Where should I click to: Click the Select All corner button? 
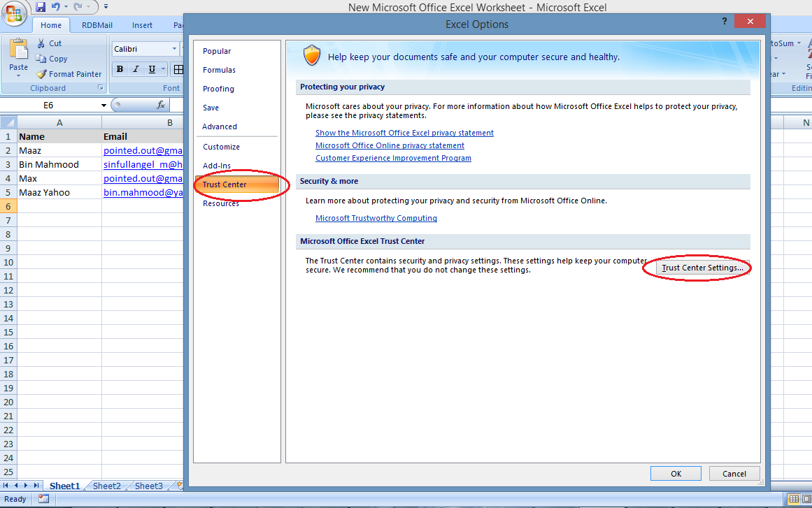(x=8, y=122)
